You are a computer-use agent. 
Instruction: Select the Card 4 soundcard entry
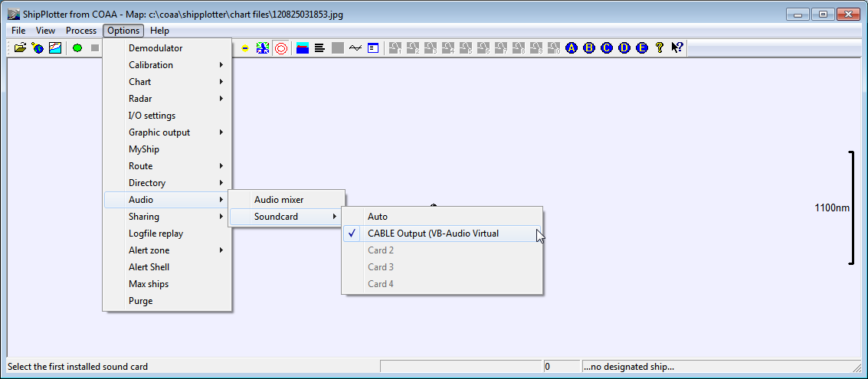click(x=442, y=284)
